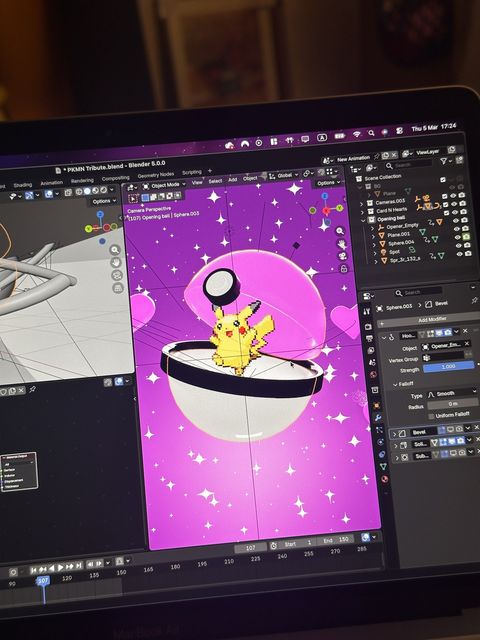
Task: Click the zoom magnifier in camera viewport
Action: 340,231
